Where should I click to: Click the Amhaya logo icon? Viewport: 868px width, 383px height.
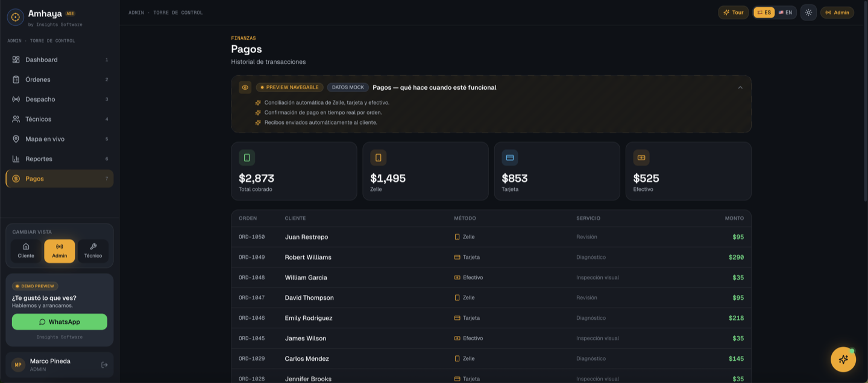click(16, 17)
